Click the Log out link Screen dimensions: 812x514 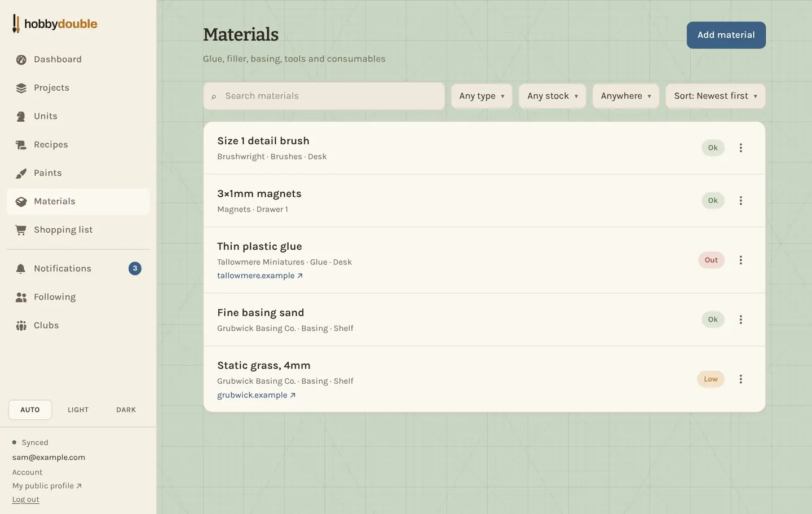pos(26,499)
